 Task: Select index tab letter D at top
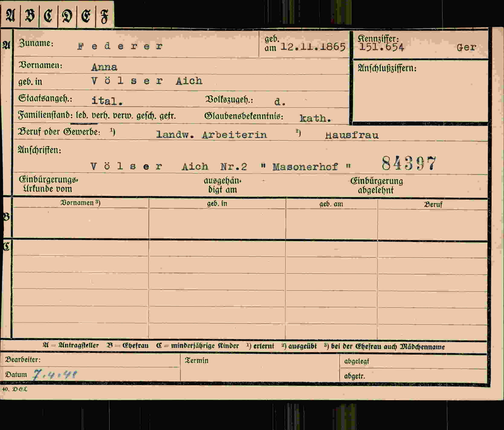click(67, 16)
